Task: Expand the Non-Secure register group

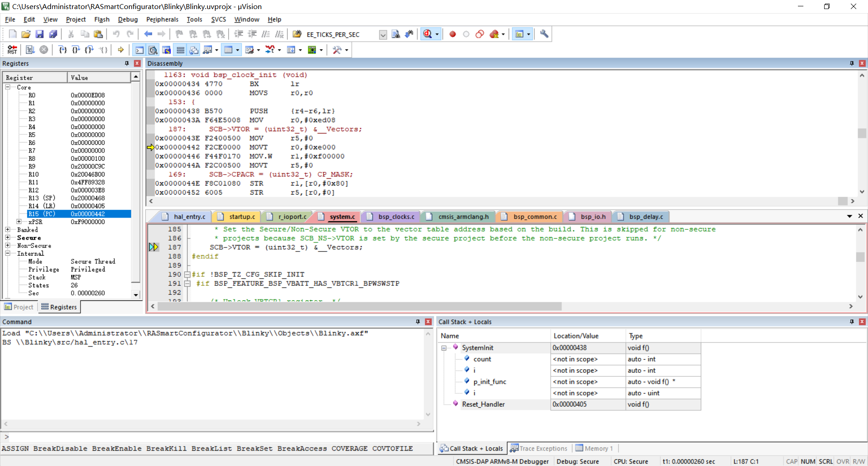Action: click(x=8, y=245)
